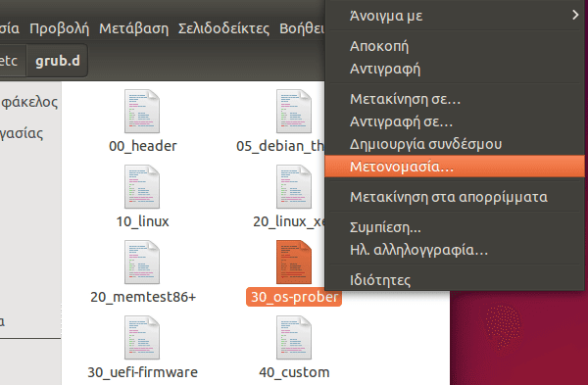Select the 00_header file icon
This screenshot has height=385, width=588.
pyautogui.click(x=142, y=112)
